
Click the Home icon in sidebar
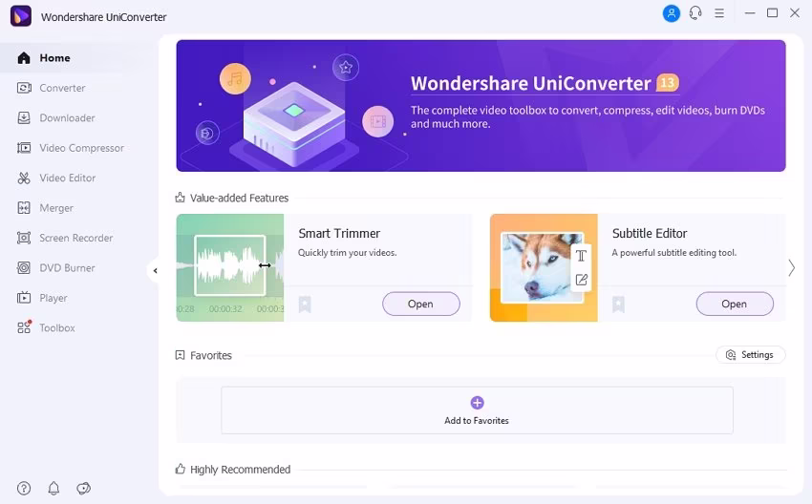24,58
